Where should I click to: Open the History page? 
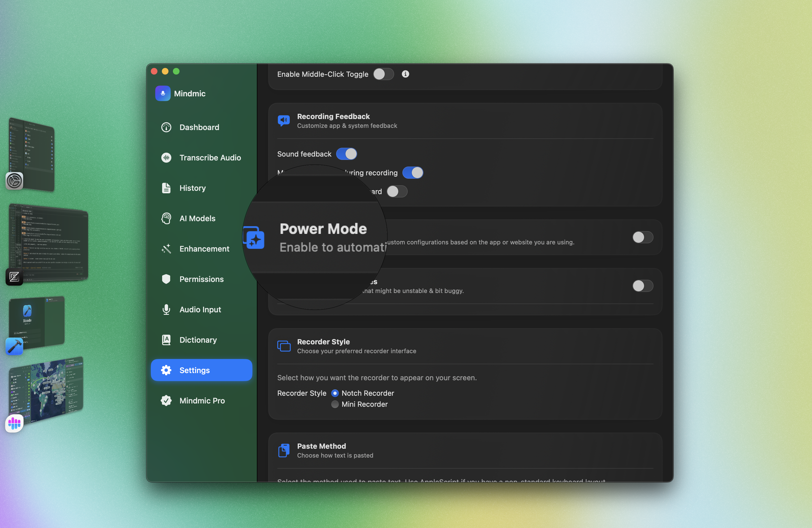pyautogui.click(x=193, y=188)
